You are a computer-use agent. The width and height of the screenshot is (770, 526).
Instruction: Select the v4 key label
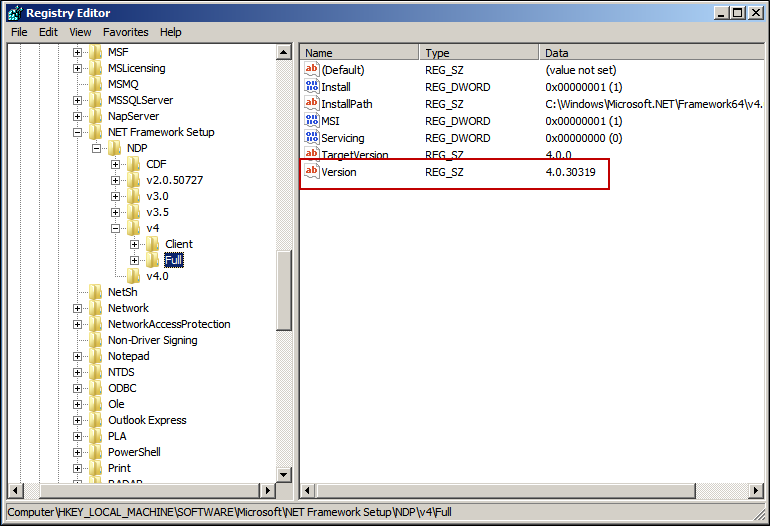point(153,228)
